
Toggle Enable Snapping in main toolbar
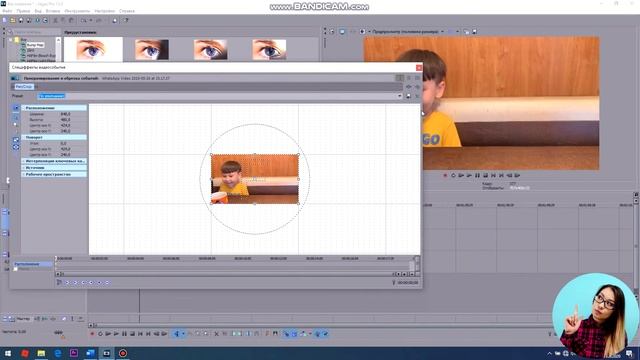click(x=286, y=334)
